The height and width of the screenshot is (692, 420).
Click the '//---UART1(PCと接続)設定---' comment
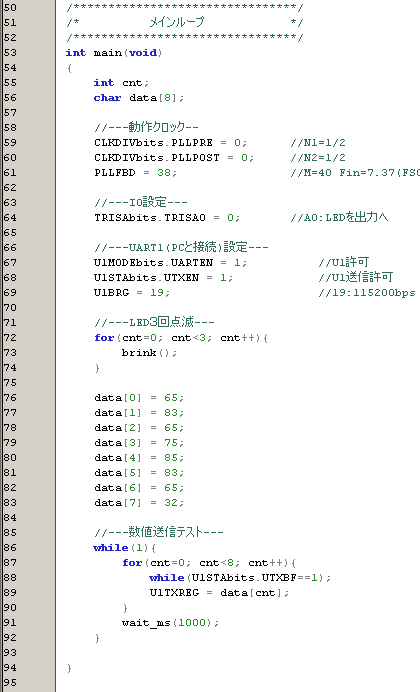(181, 247)
